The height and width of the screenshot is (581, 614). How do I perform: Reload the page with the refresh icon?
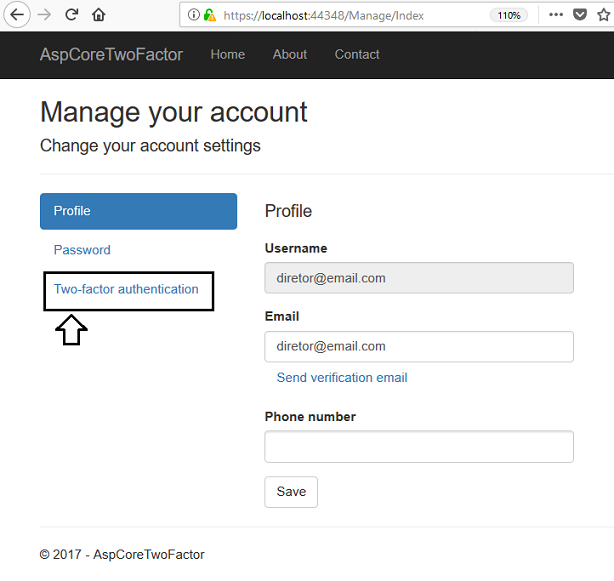(71, 15)
